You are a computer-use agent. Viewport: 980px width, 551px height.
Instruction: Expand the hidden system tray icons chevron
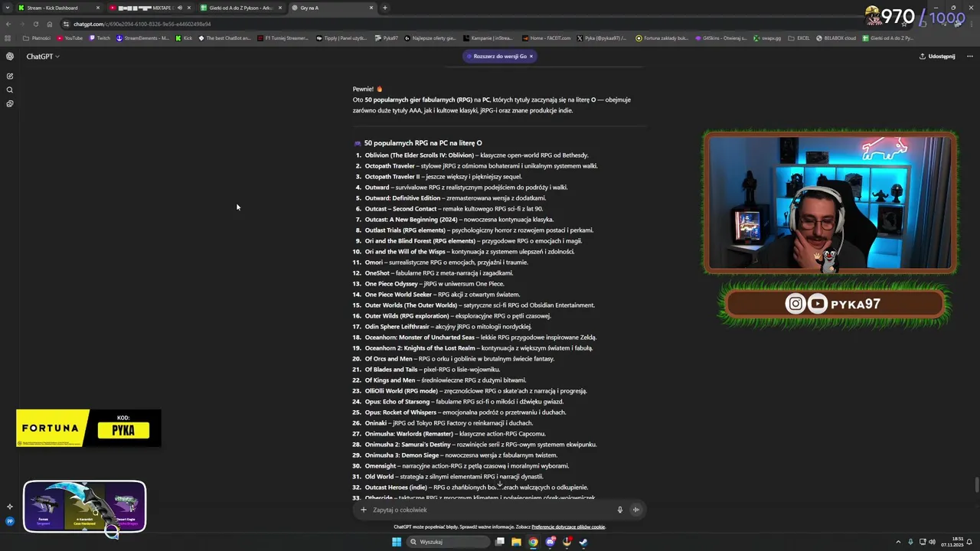pos(898,542)
